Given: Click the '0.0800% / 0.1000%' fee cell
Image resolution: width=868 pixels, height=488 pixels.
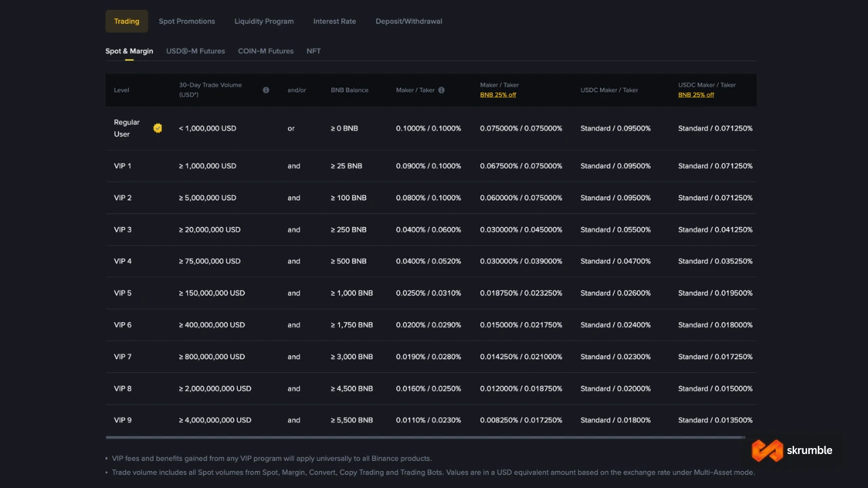Looking at the screenshot, I should pos(429,198).
